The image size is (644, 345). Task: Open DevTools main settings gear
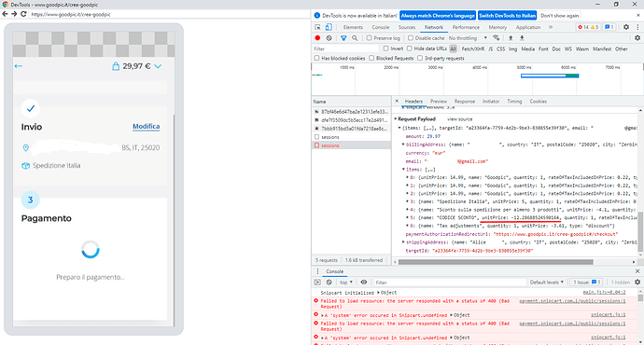626,27
